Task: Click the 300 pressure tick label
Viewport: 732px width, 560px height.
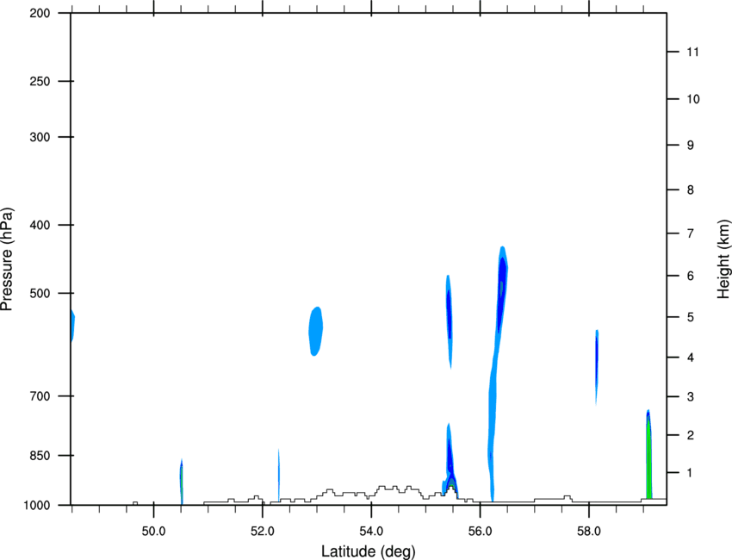Action: (40, 137)
